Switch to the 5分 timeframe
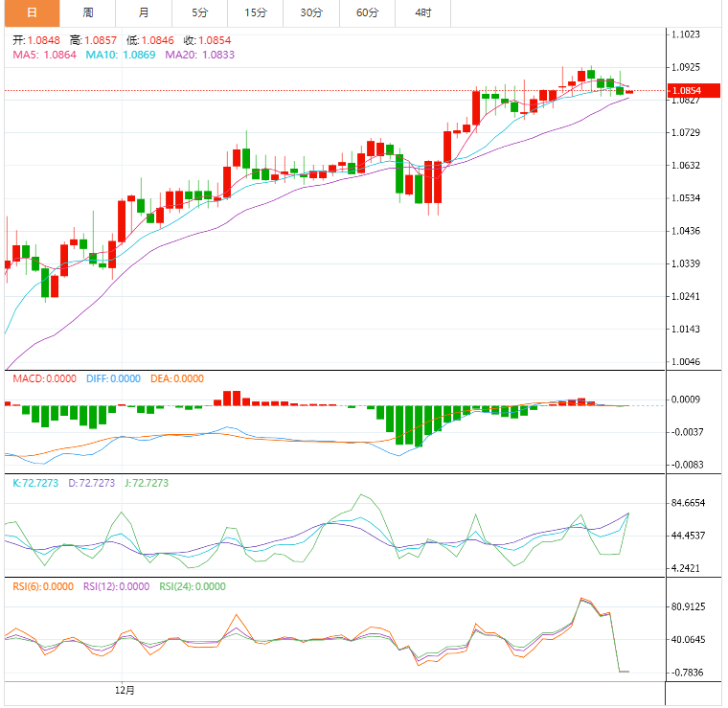Image resolution: width=728 pixels, height=708 pixels. pyautogui.click(x=199, y=12)
